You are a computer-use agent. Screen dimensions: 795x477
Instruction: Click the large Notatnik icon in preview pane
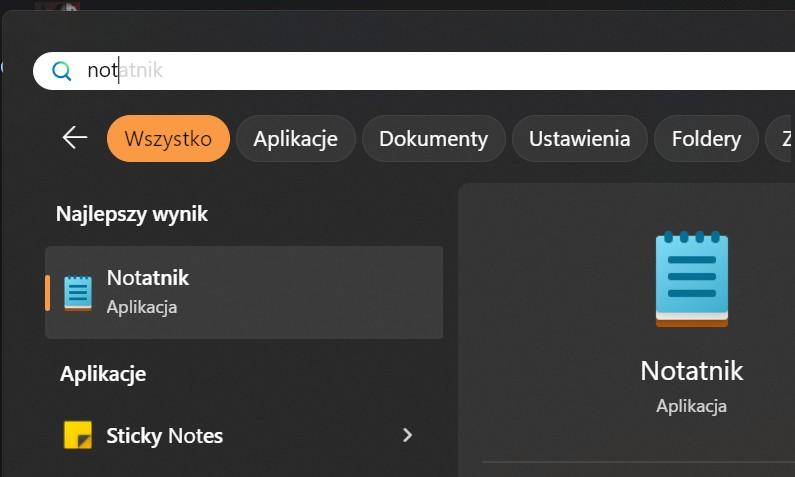(691, 280)
